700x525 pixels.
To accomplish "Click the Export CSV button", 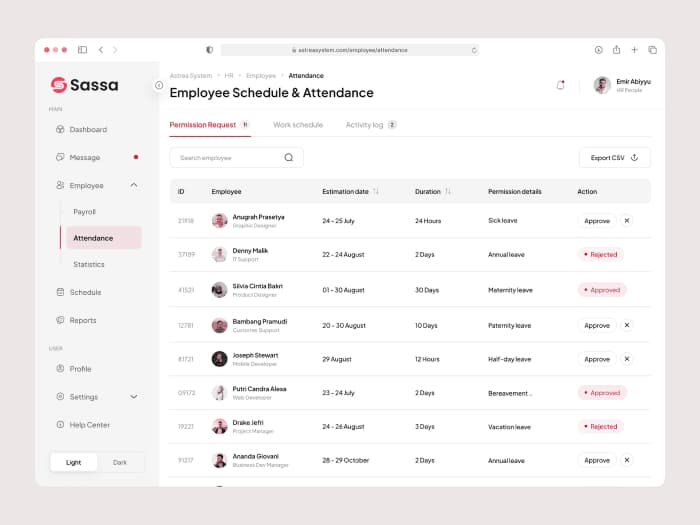I will (614, 158).
